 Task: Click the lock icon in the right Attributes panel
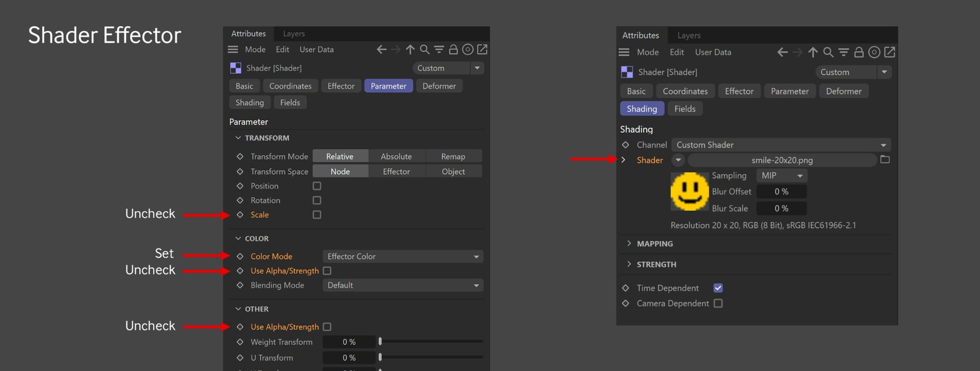859,52
